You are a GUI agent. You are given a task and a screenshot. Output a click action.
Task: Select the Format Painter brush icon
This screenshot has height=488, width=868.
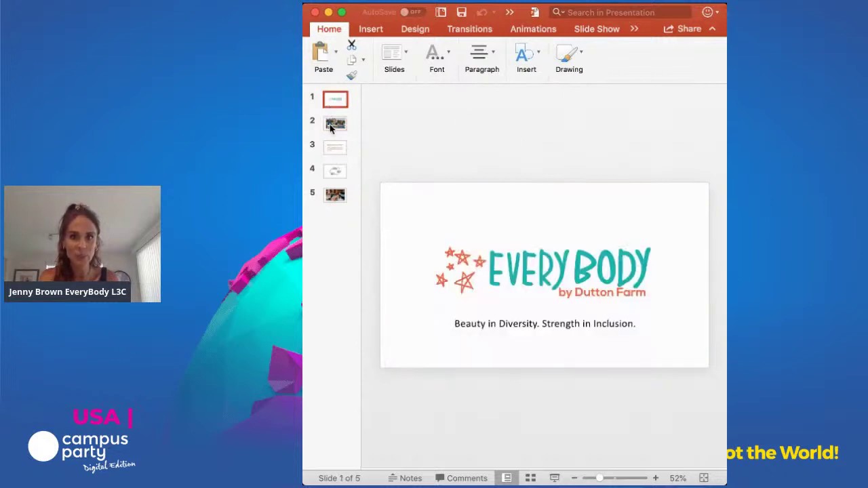(351, 75)
